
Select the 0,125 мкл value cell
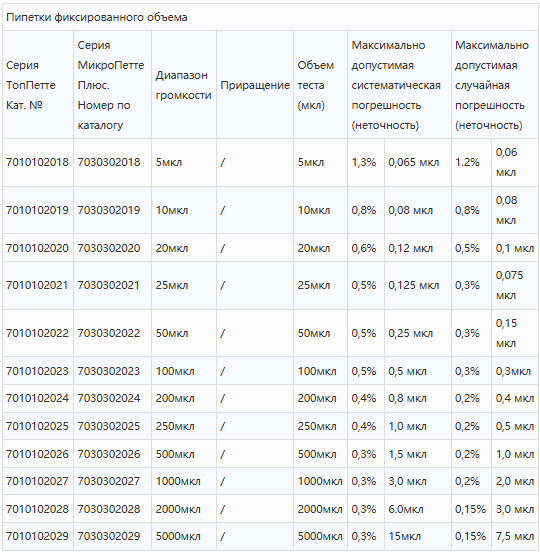[418, 285]
